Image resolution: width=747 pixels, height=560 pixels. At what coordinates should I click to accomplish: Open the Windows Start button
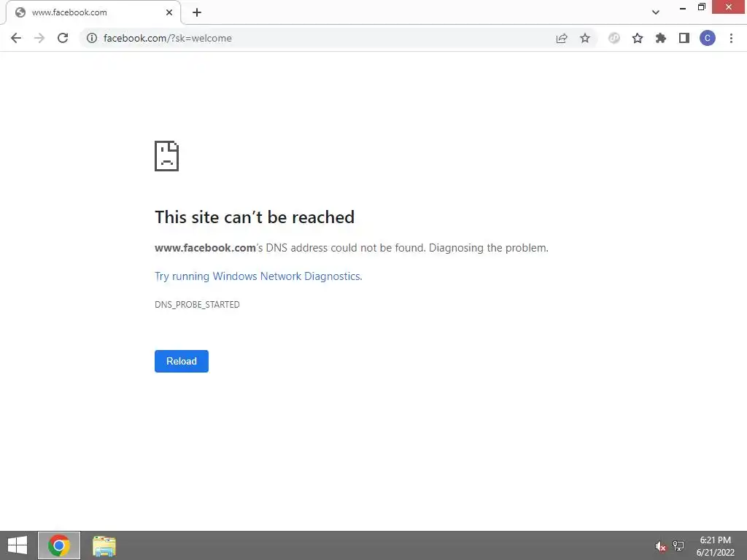18,545
